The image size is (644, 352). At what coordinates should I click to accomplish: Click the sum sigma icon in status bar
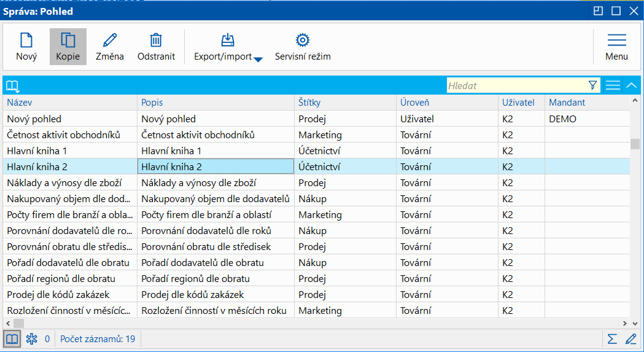coord(612,338)
